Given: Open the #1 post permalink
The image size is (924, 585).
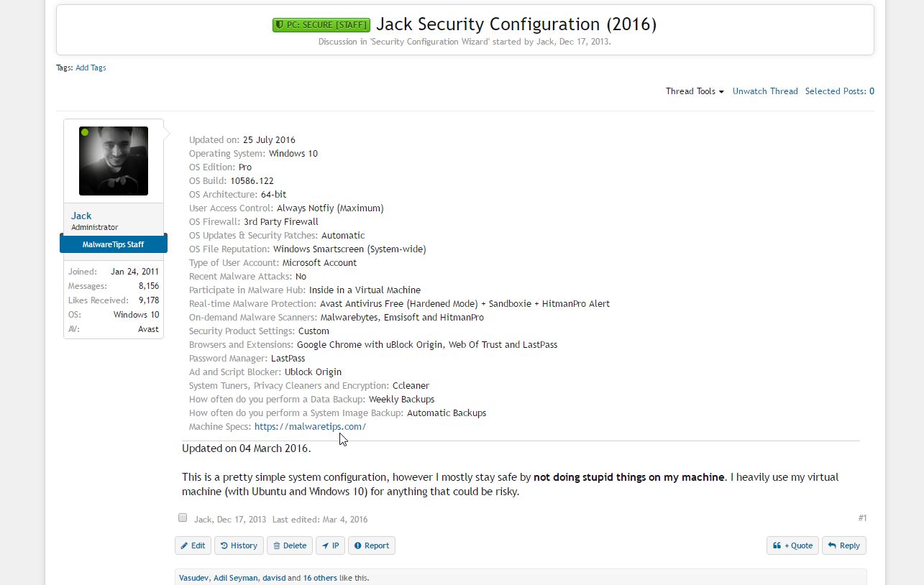Looking at the screenshot, I should [862, 518].
